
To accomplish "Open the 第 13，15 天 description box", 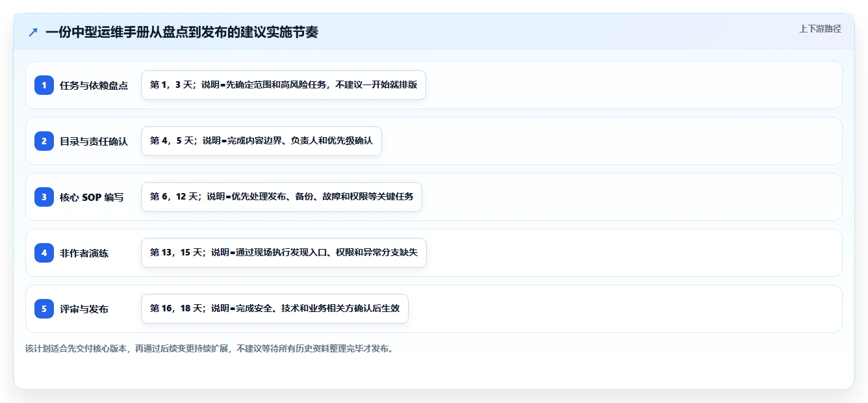I will [x=284, y=253].
